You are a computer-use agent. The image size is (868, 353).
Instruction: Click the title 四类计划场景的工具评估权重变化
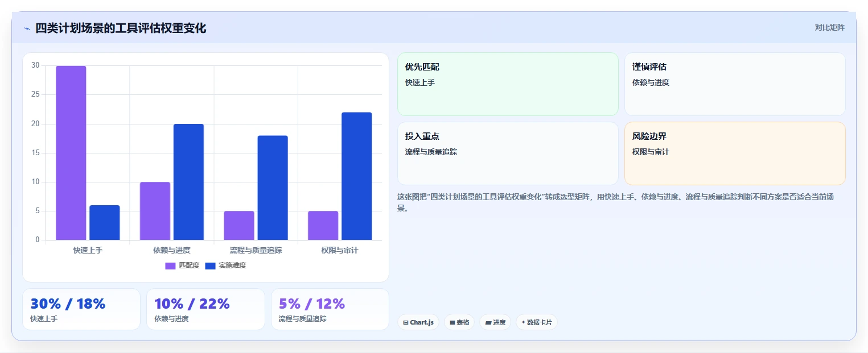[121, 28]
